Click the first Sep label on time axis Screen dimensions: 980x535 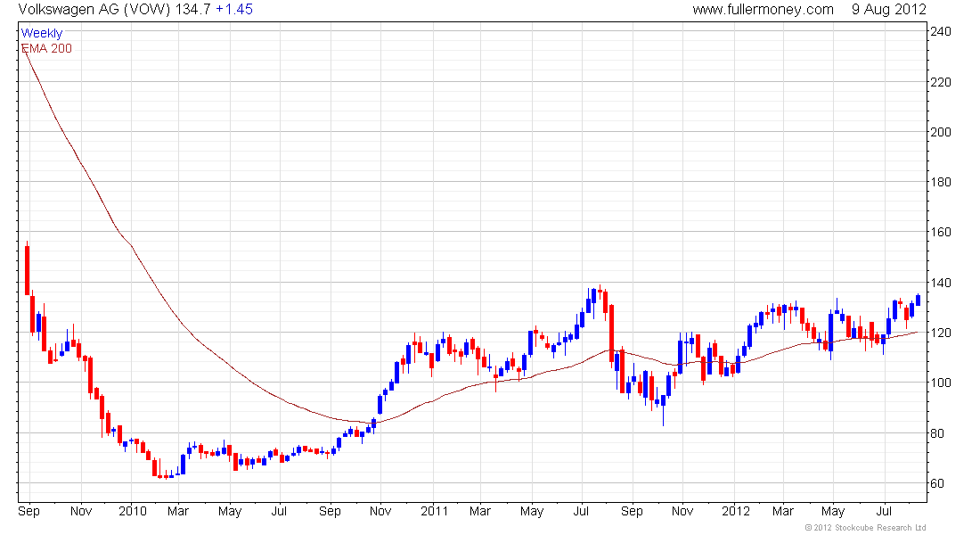[x=29, y=511]
